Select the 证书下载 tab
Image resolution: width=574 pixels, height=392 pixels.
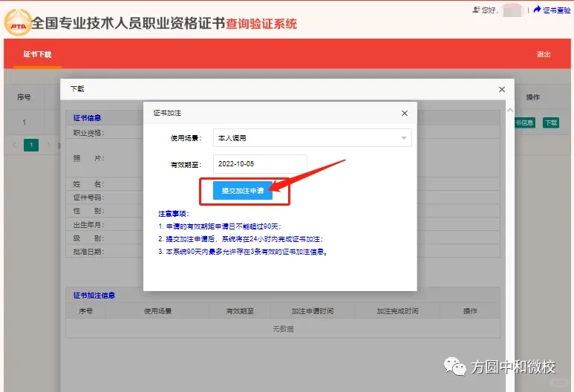(37, 54)
